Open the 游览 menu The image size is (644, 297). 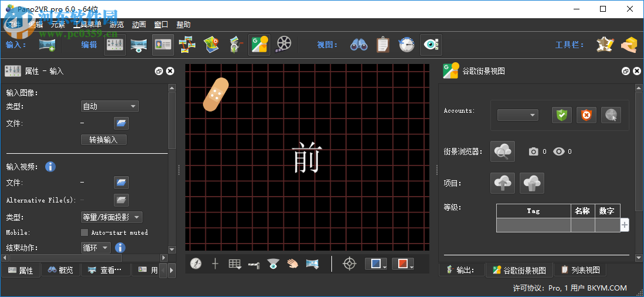tap(117, 25)
